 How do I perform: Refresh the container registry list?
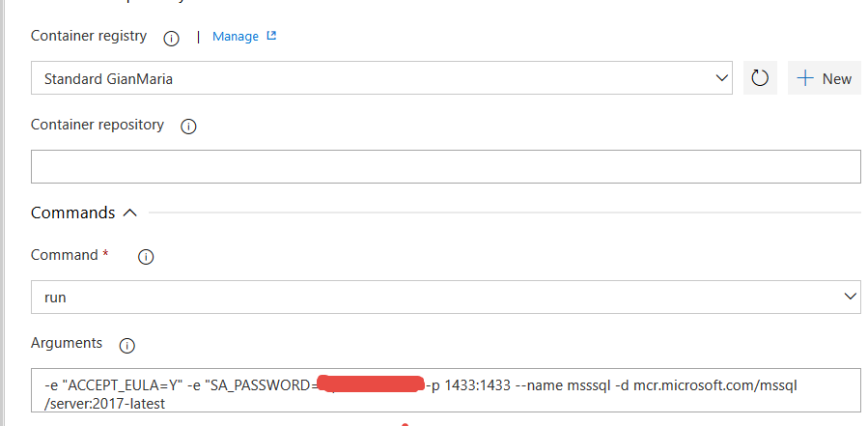(x=760, y=78)
